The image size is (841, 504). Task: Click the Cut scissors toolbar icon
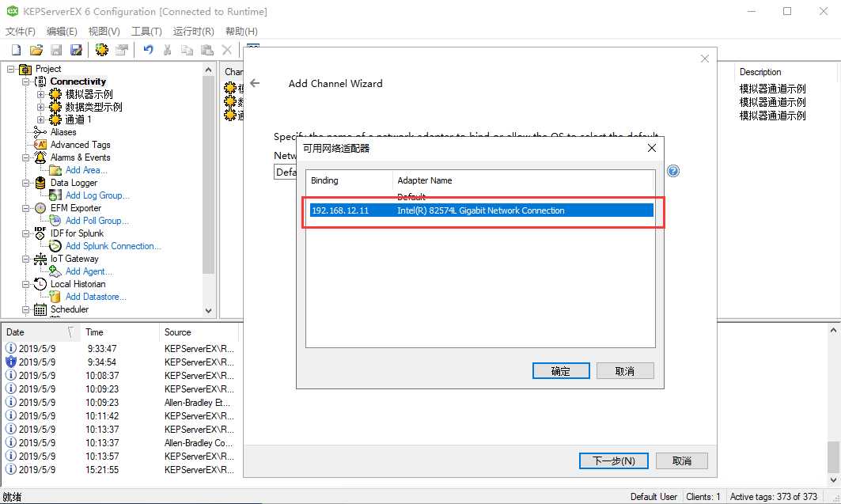tap(168, 50)
